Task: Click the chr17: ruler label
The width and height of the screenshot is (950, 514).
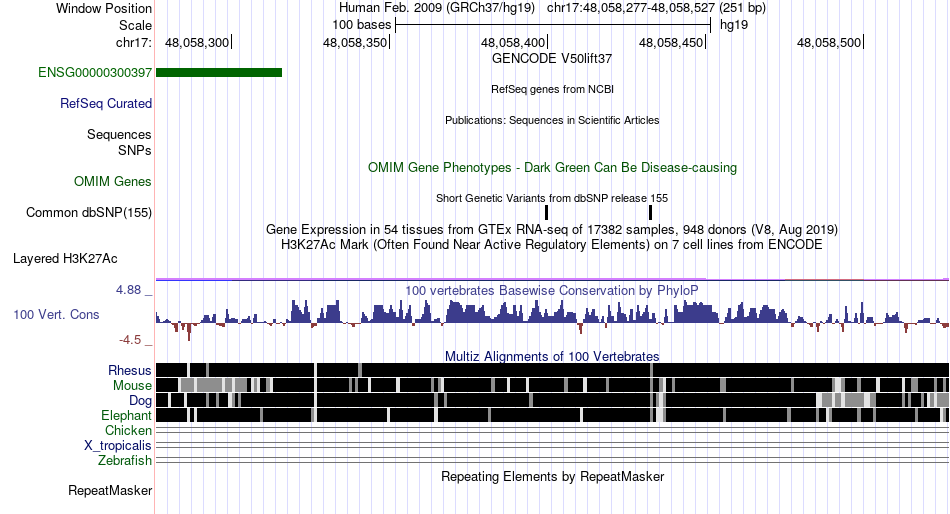Action: 134,42
